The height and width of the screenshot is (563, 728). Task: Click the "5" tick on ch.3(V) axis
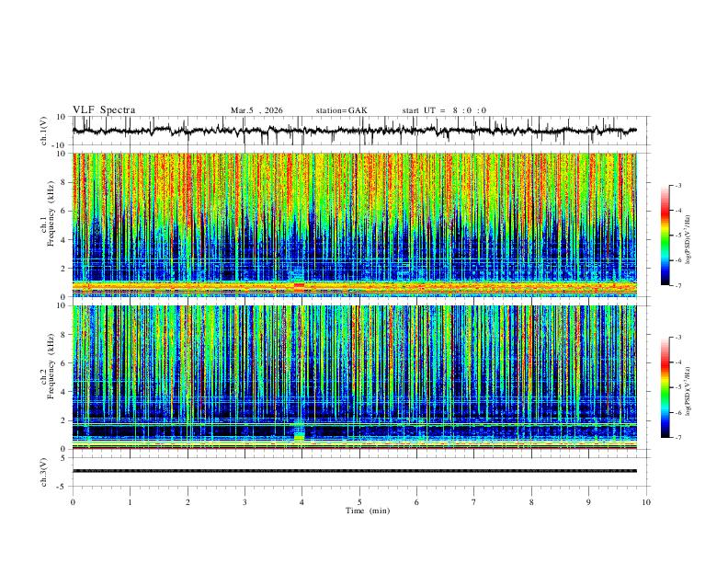(x=64, y=458)
